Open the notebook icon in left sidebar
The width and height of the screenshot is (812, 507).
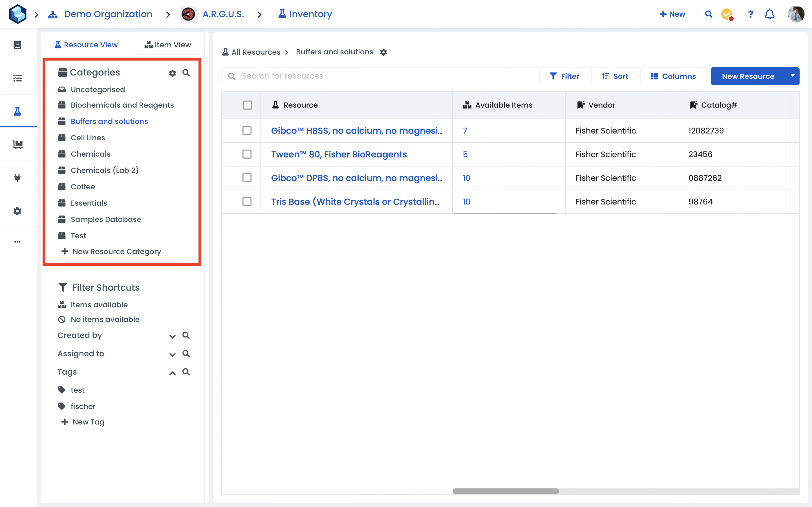[x=17, y=45]
